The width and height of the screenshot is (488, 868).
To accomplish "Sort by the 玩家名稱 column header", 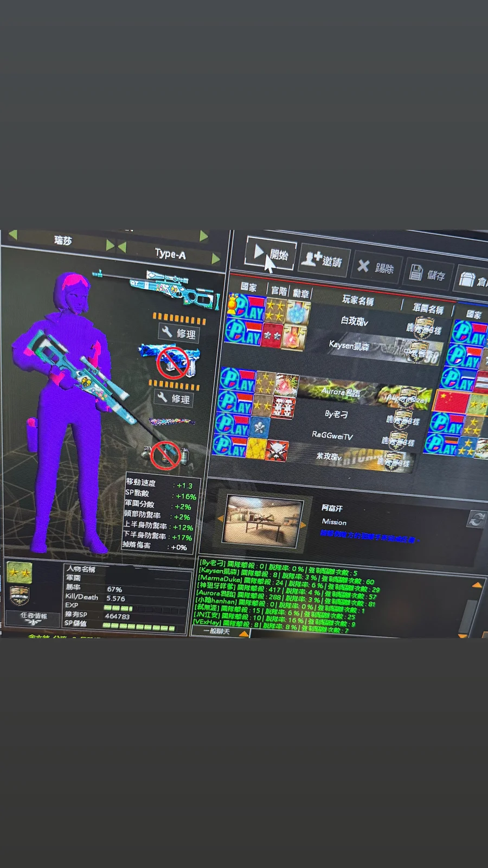I will 357,300.
